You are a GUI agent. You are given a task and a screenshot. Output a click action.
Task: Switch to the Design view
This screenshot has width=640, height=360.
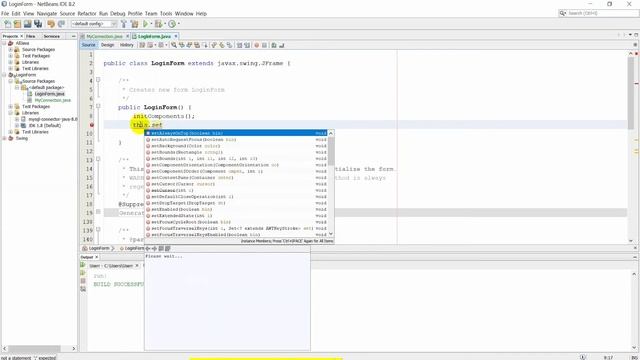(108, 45)
